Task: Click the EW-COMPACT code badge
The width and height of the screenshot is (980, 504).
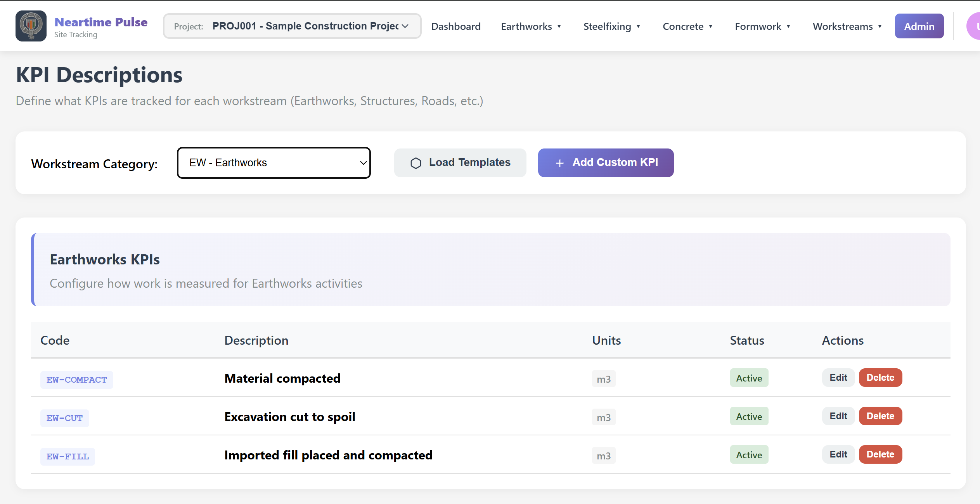Action: click(76, 379)
